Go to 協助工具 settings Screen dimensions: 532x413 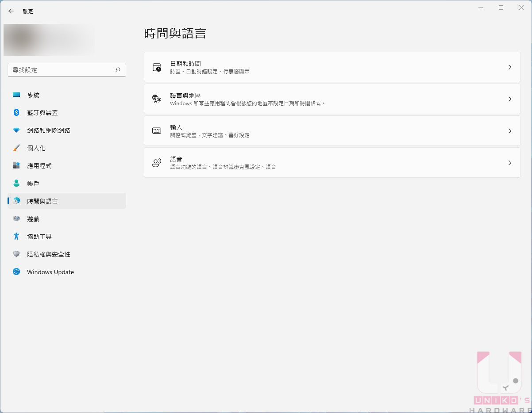point(67,237)
